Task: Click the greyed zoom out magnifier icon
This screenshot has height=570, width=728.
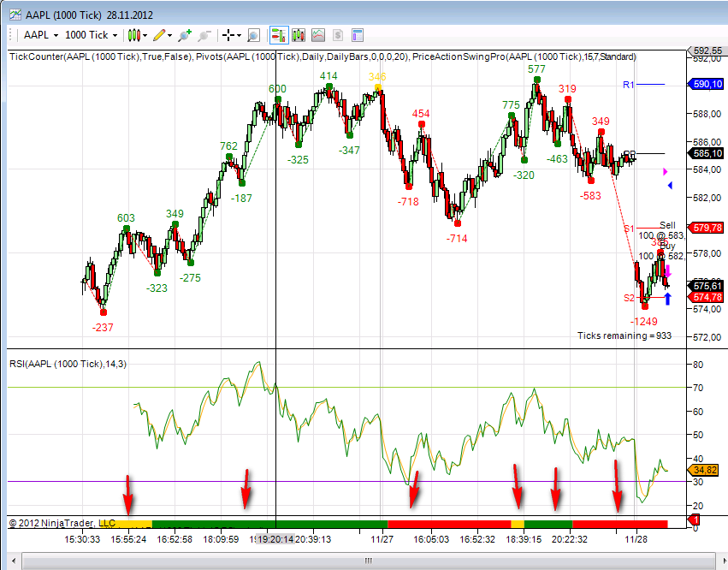Action: pyautogui.click(x=204, y=35)
